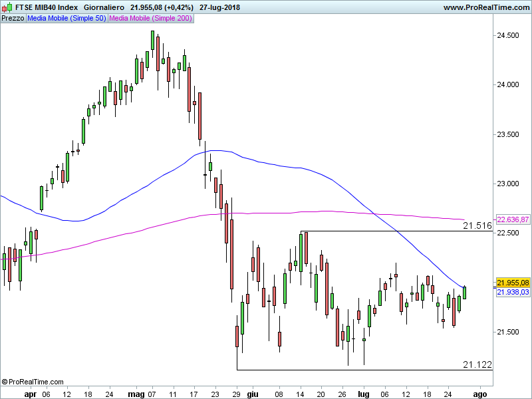This screenshot has height=399, width=532.
Task: Click the 26 date label on time axis
Action: [x=342, y=394]
